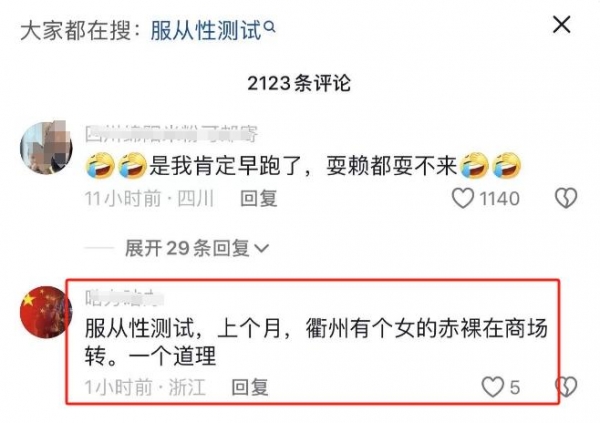This screenshot has height=423, width=600.
Task: Reply to the 11小时前 Sichuan comment
Action: pos(259,199)
